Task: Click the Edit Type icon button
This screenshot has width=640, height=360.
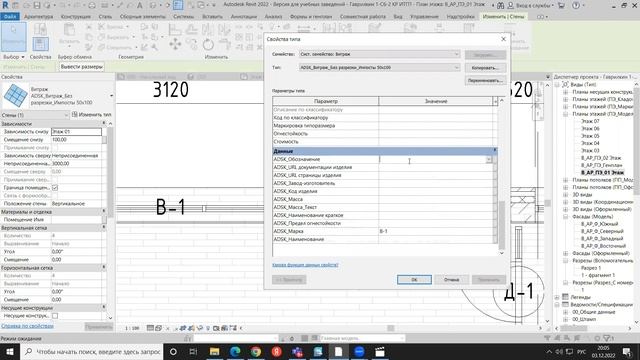Action: 92,115
